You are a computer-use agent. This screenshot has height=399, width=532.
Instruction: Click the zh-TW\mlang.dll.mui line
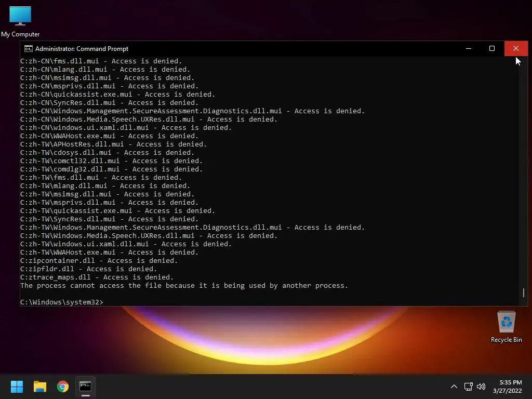point(105,186)
